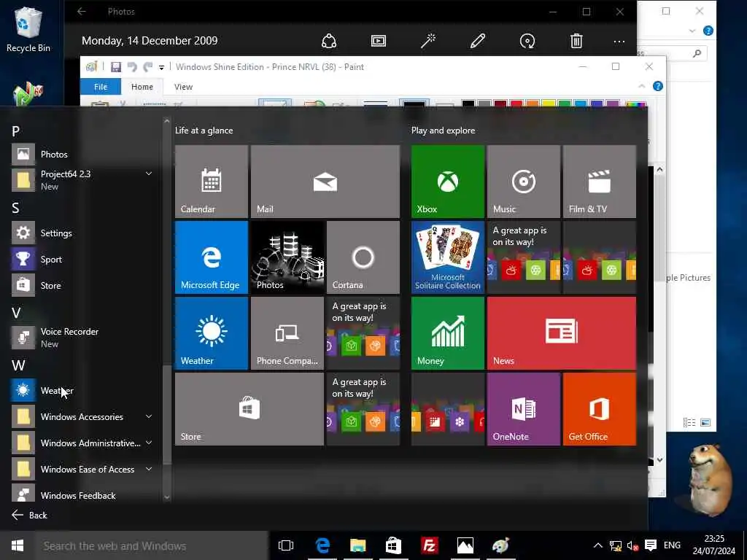This screenshot has height=560, width=747.
Task: Open the Weather tile
Action: (x=211, y=332)
